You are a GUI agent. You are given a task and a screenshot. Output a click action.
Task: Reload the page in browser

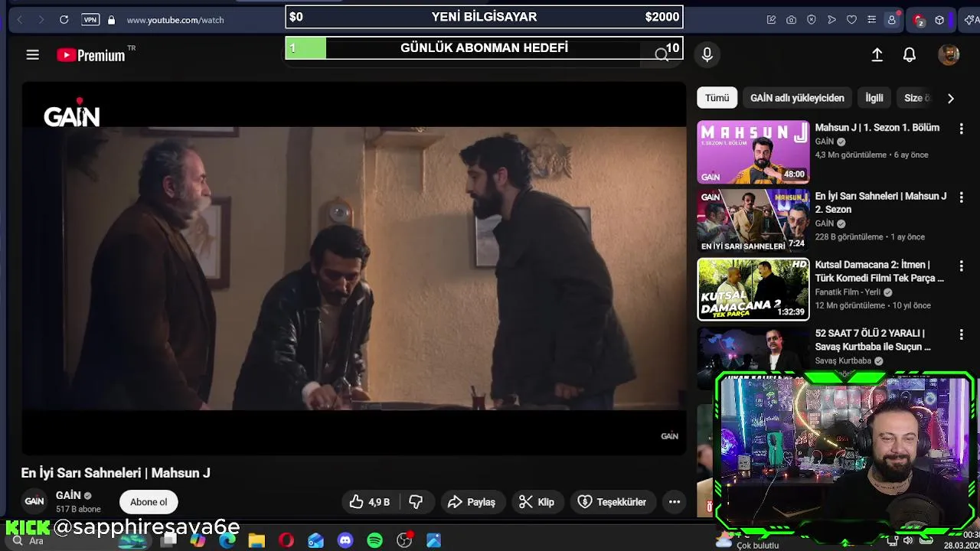pos(64,20)
